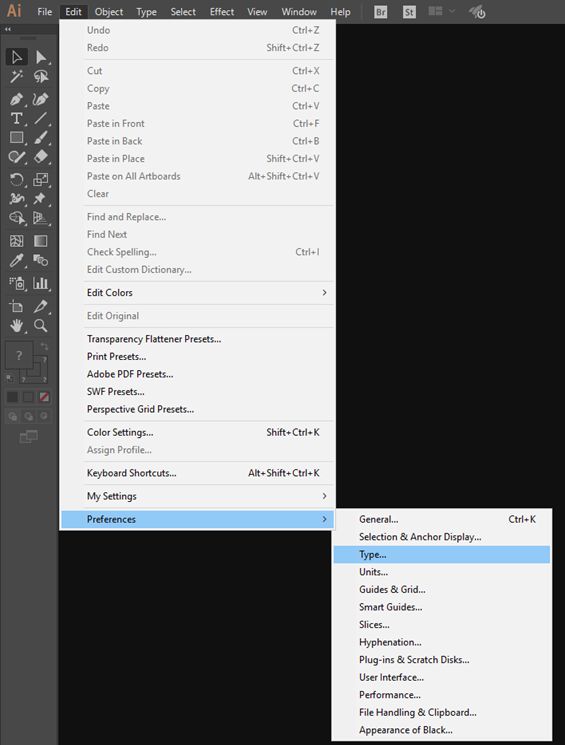
Task: Open Adobe Stock via St icon
Action: 409,12
